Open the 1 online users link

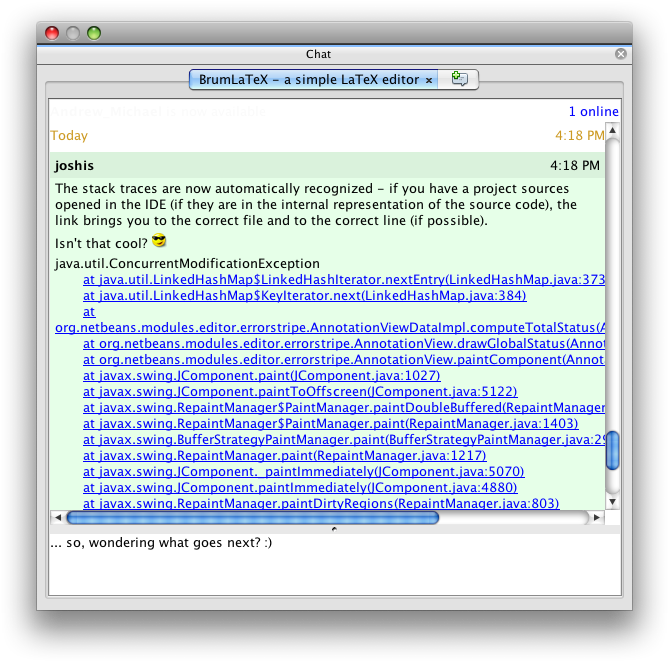593,111
